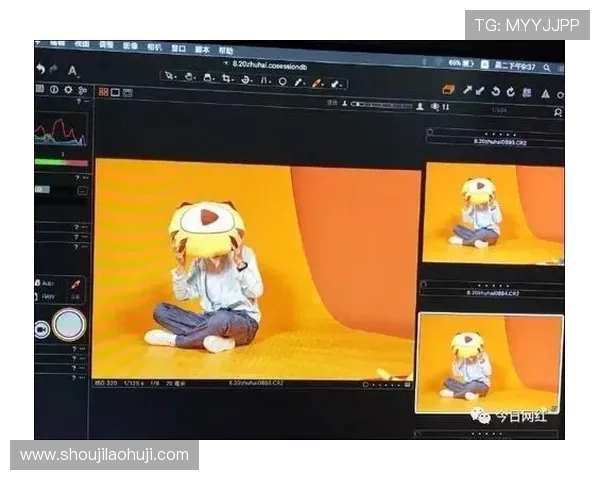Click the filename label 8.20zhuhai0894.CR2
Screen dimensions: 600x480
coord(492,293)
